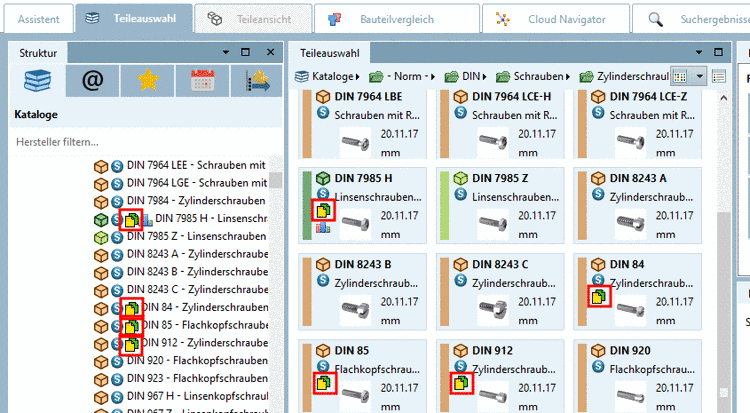Click the @ online icon in Struktur
The width and height of the screenshot is (750, 413).
pyautogui.click(x=93, y=80)
